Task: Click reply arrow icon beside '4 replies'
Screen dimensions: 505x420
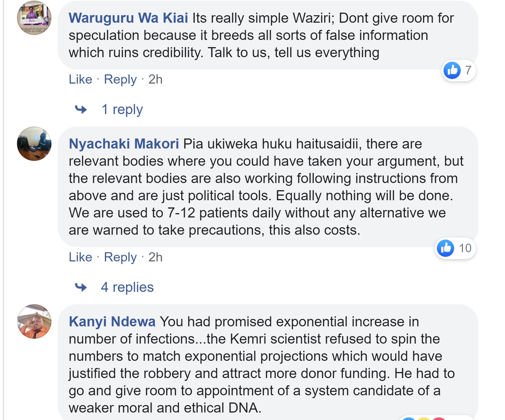Action: [81, 287]
